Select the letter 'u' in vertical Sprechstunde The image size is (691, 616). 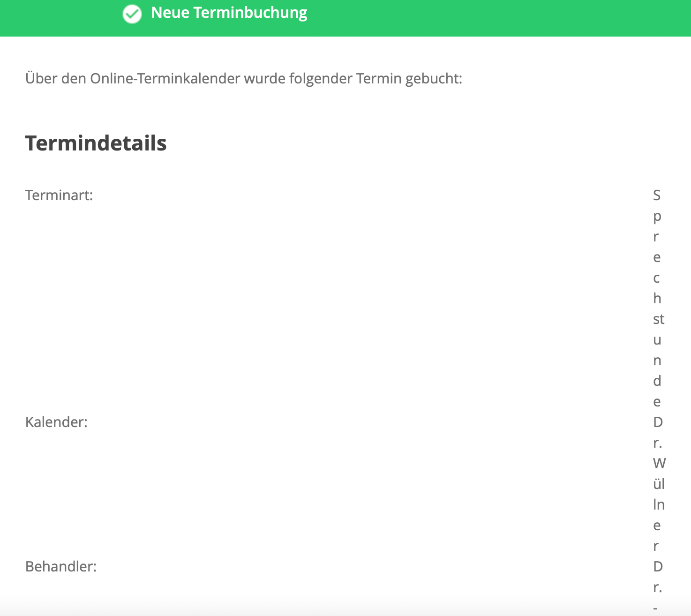(657, 340)
